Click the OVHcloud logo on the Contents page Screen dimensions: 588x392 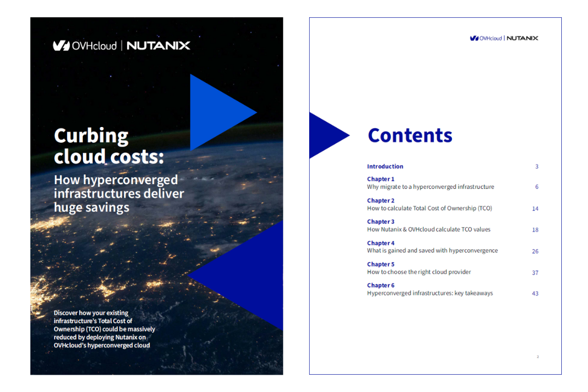tap(486, 38)
